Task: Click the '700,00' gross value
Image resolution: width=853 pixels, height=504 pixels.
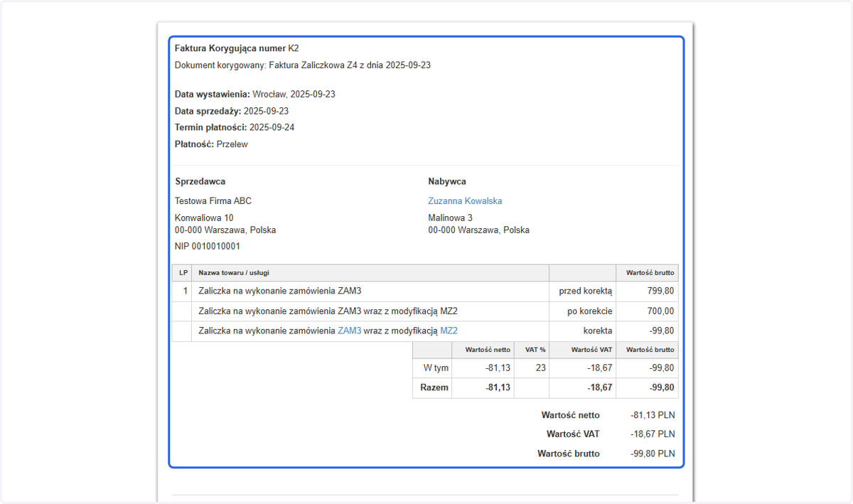Action: (661, 311)
